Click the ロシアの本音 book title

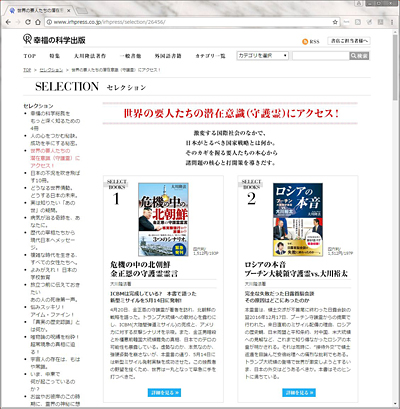(x=296, y=269)
